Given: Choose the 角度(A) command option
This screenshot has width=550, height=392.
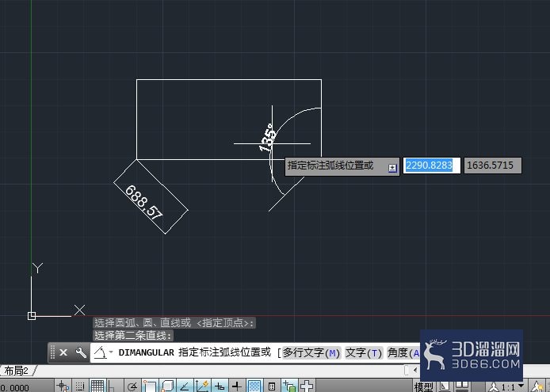Looking at the screenshot, I should tap(403, 352).
